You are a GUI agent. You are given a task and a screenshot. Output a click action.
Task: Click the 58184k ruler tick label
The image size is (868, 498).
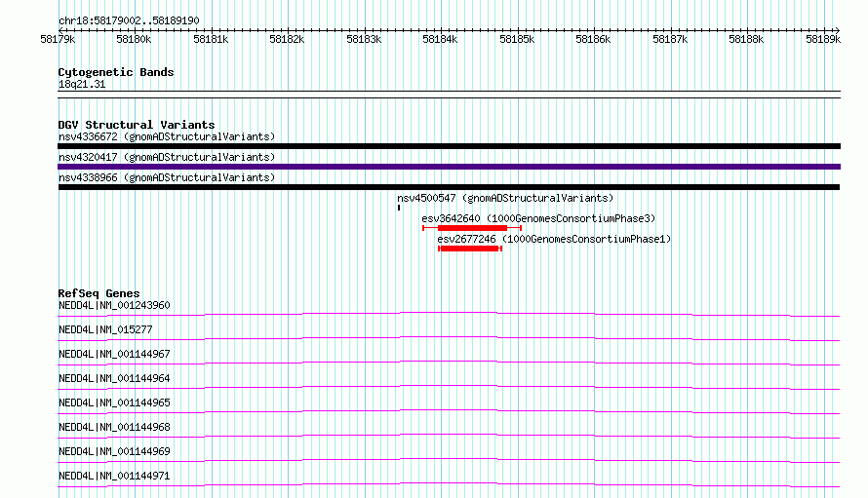[x=440, y=39]
